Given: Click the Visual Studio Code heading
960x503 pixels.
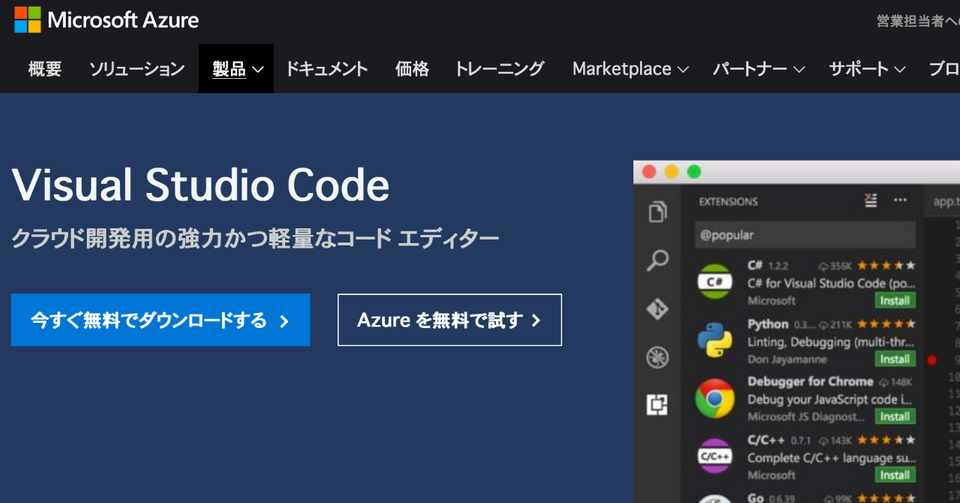Looking at the screenshot, I should 200,185.
